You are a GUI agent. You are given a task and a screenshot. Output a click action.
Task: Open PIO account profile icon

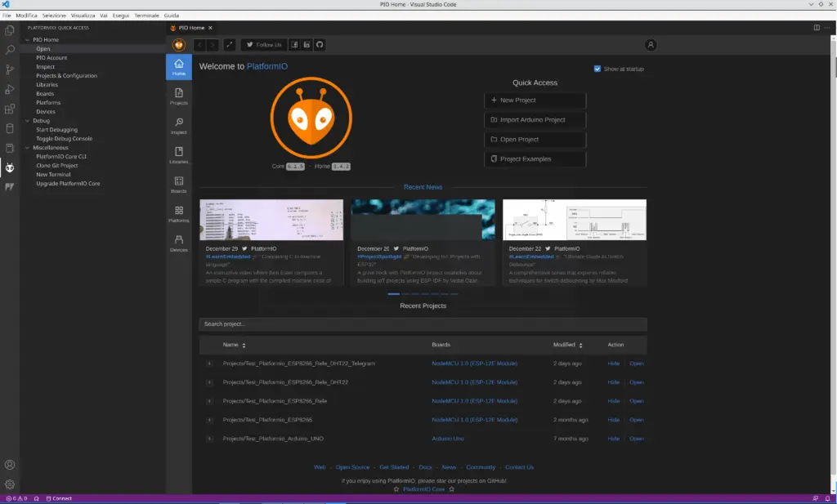[650, 45]
